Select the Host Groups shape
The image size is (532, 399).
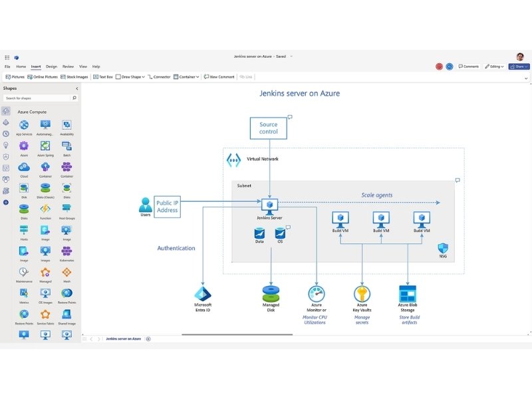click(67, 211)
